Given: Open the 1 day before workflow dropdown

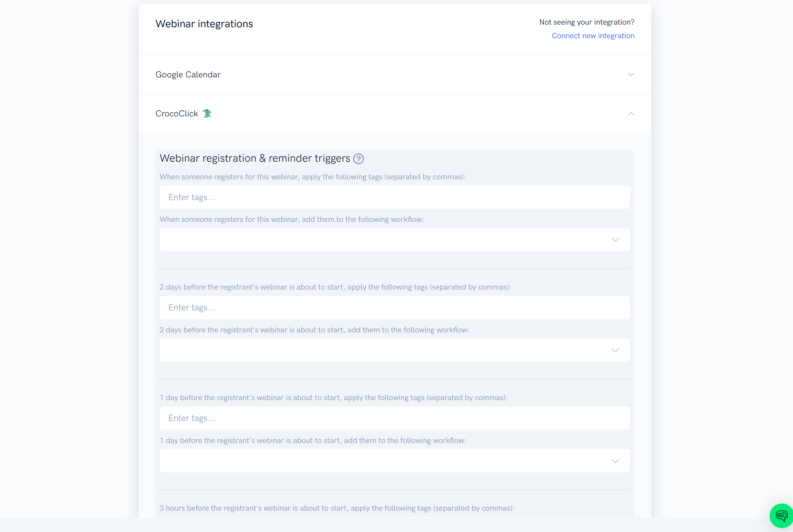Looking at the screenshot, I should [395, 461].
